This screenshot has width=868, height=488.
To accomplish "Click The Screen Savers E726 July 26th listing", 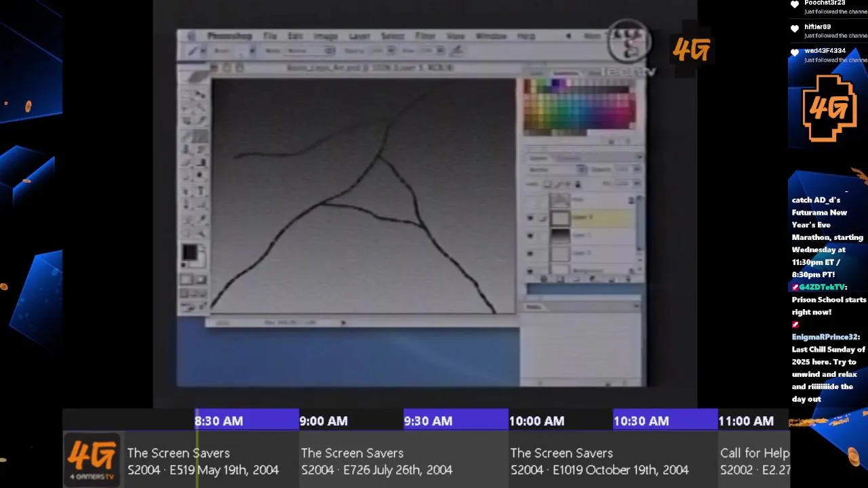I will tap(403, 461).
